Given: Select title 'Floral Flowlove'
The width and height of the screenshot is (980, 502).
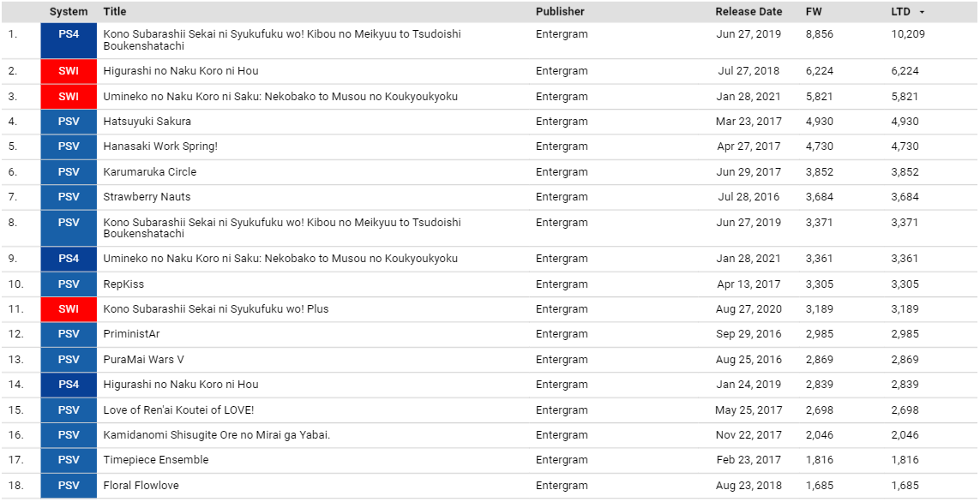Looking at the screenshot, I should tap(141, 486).
